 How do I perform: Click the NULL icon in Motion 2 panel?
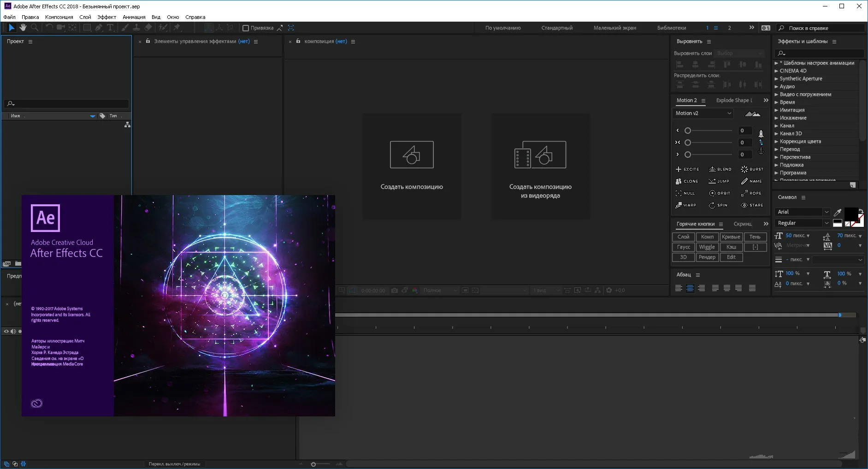tap(679, 194)
